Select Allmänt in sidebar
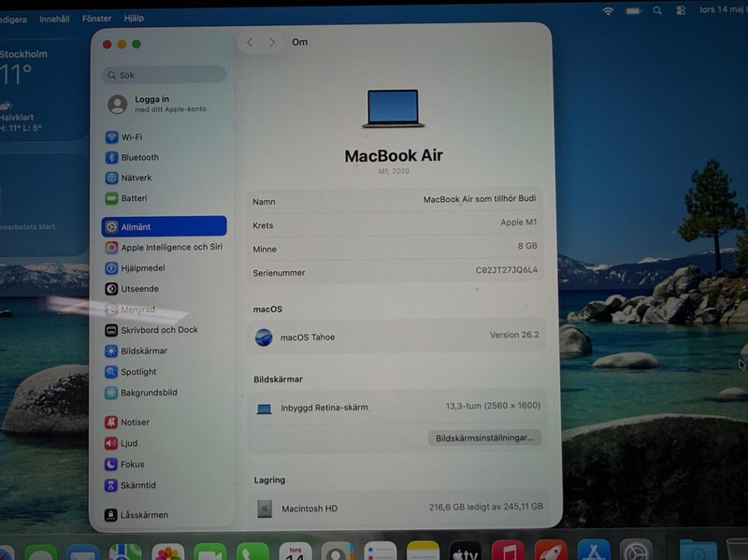The height and width of the screenshot is (560, 748). (x=164, y=226)
